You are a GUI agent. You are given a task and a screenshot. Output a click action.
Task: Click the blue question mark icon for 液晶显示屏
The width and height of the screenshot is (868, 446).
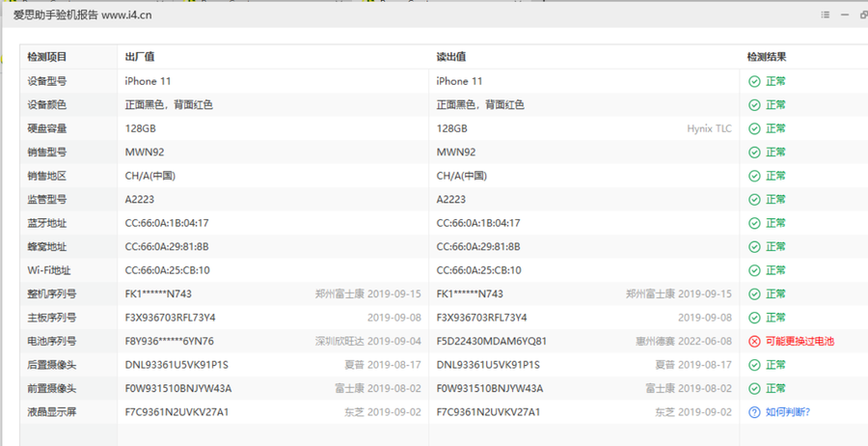click(x=754, y=412)
